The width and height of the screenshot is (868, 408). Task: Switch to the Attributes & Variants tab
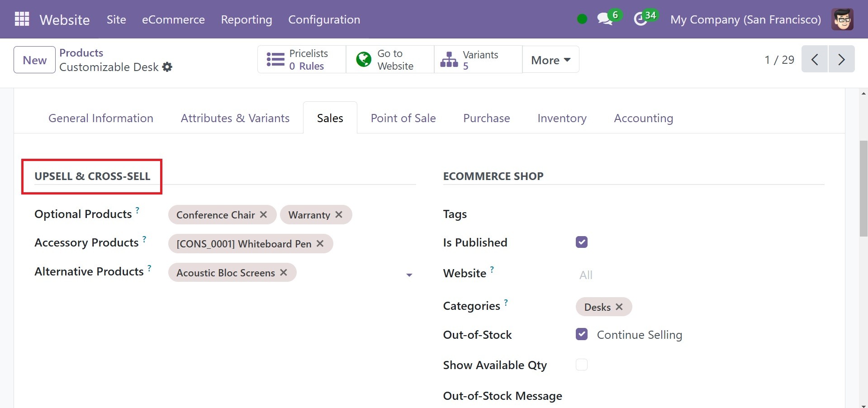235,118
